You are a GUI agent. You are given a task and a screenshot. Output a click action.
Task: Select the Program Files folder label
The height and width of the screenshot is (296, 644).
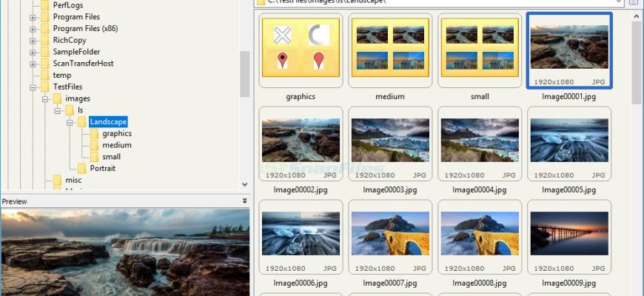point(76,17)
